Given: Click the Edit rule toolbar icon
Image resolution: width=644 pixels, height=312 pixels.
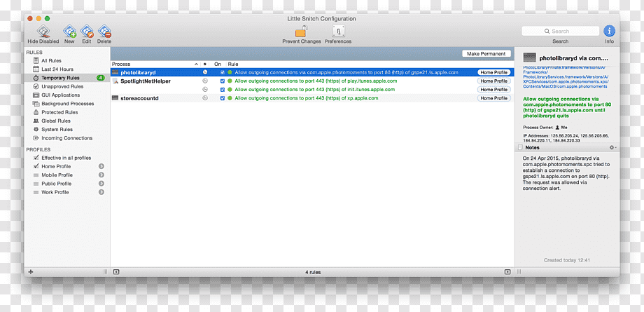Looking at the screenshot, I should [x=87, y=32].
